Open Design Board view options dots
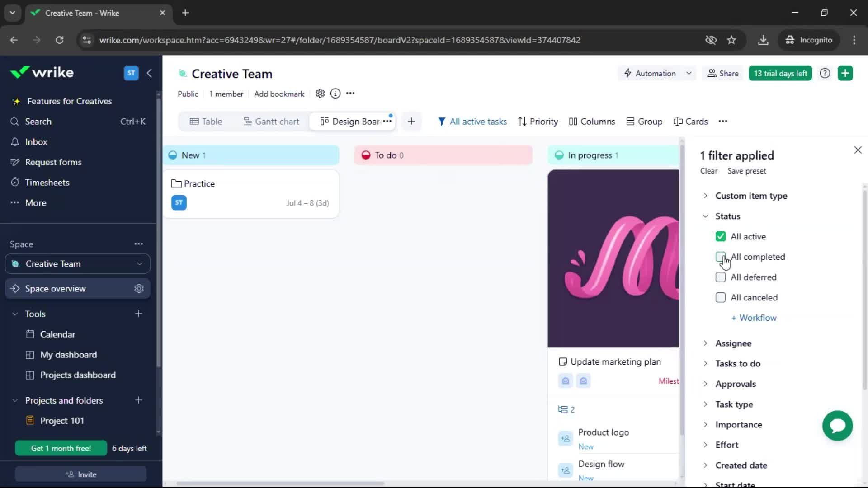The image size is (868, 488). 387,121
